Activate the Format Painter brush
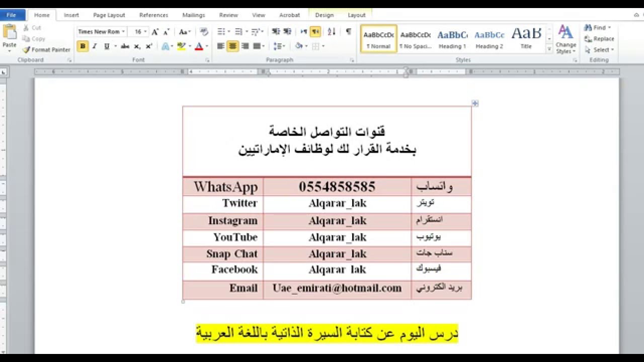644x362 pixels. (46, 50)
